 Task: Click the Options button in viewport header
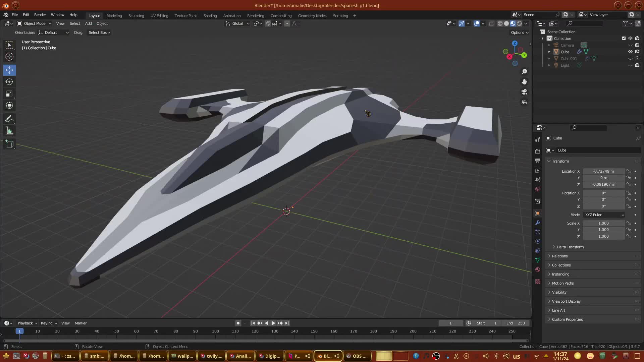point(519,33)
